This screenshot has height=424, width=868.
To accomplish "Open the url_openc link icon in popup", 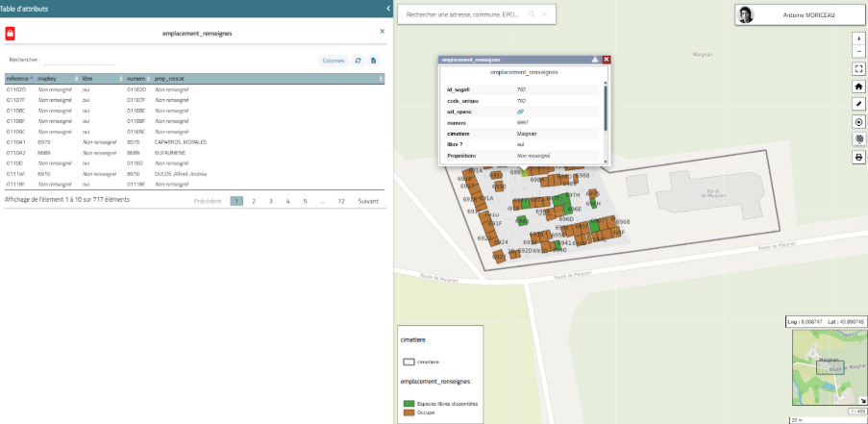I will point(522,112).
